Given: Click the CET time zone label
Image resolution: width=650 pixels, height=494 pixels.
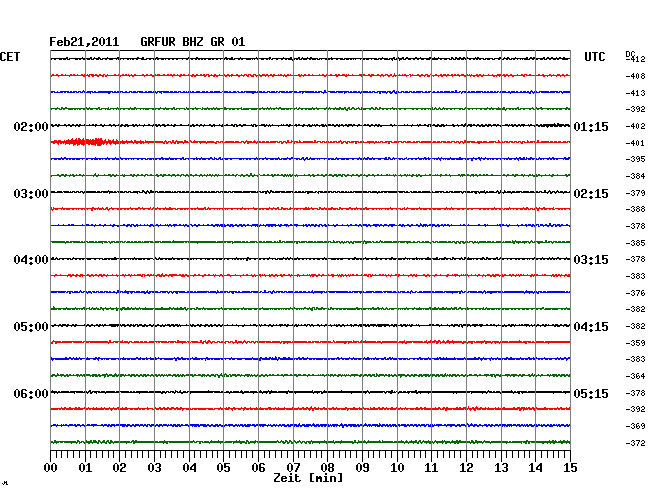Looking at the screenshot, I should pos(10,57).
